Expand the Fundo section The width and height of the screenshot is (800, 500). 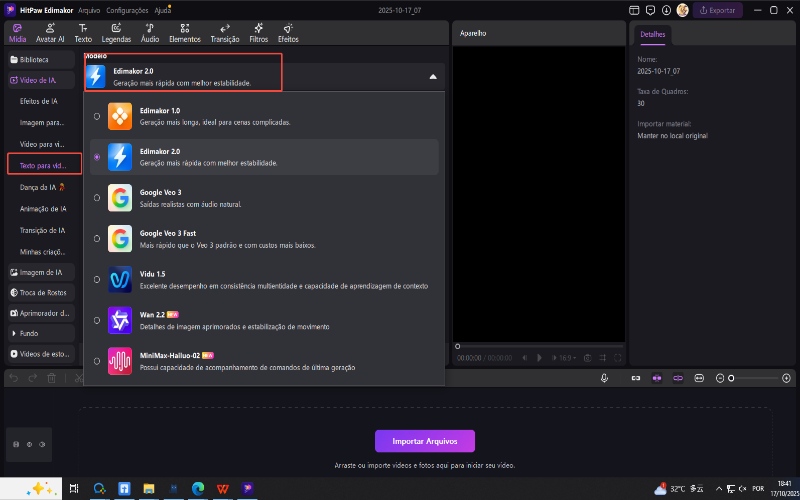(x=41, y=333)
